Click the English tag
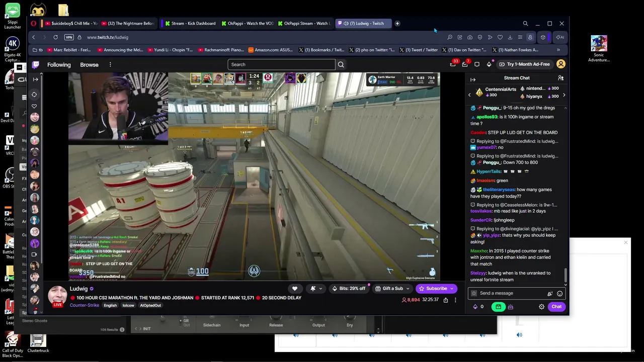The height and width of the screenshot is (362, 644). coord(110,305)
